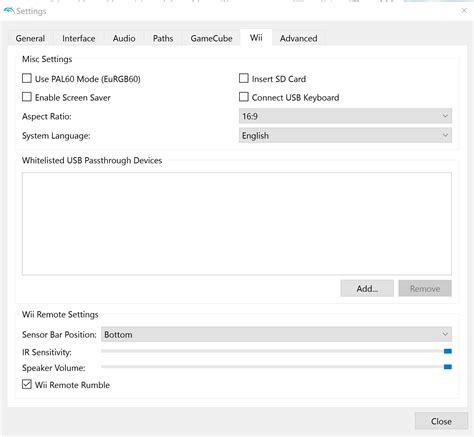
Task: Uncheck the Wii Remote Rumble checkbox
Action: click(x=27, y=384)
